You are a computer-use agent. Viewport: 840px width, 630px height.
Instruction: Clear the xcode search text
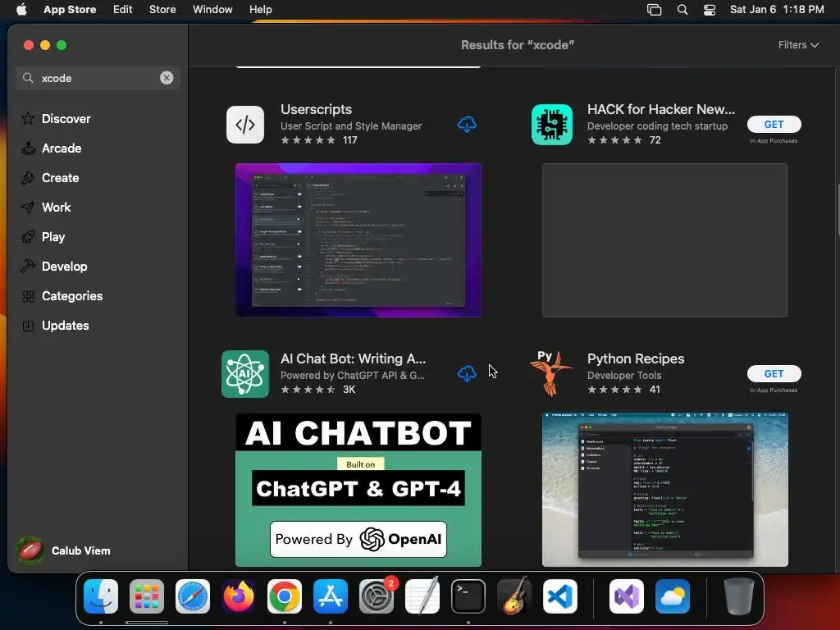[167, 78]
